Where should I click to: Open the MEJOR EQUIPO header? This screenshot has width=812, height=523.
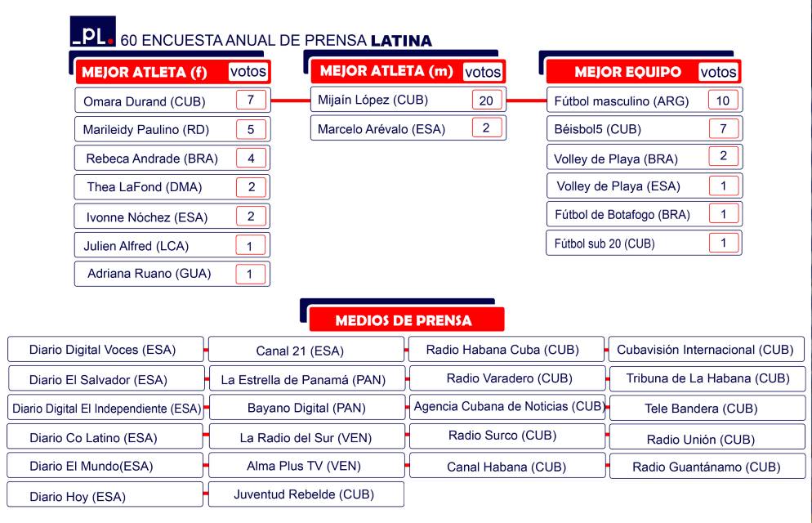[627, 72]
